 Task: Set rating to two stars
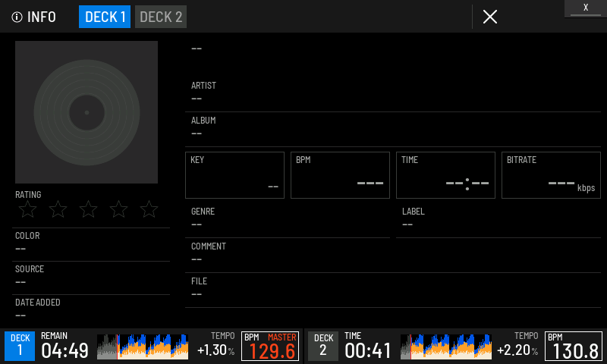58,209
